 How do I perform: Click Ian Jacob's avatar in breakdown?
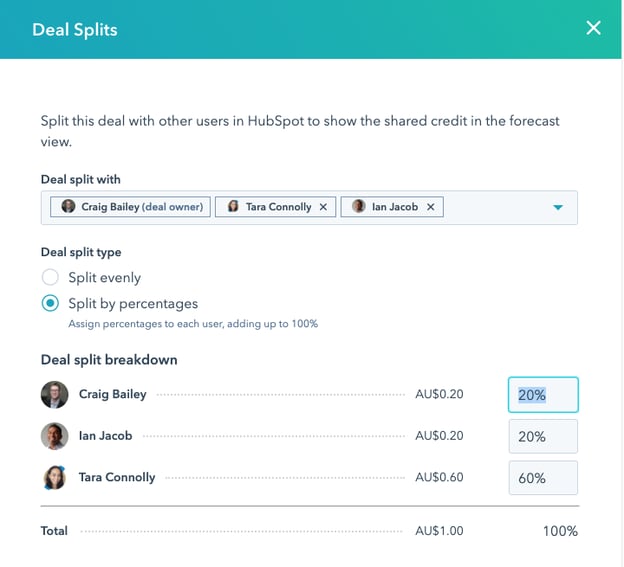[55, 436]
